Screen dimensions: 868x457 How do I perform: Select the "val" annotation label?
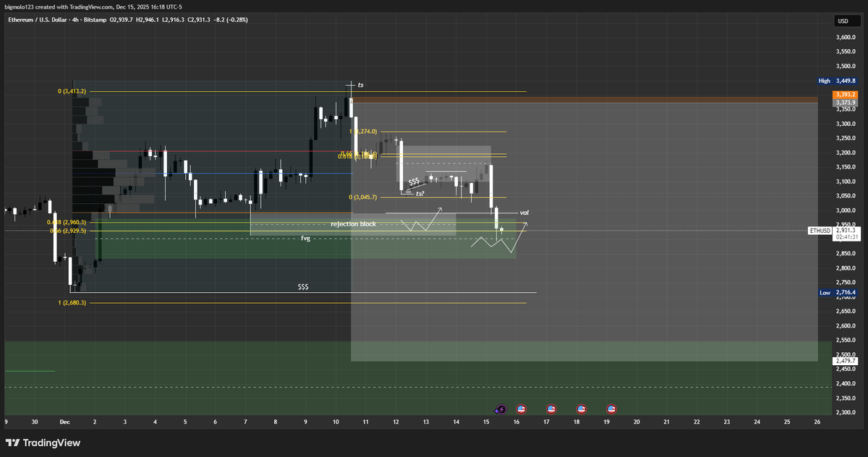point(524,213)
